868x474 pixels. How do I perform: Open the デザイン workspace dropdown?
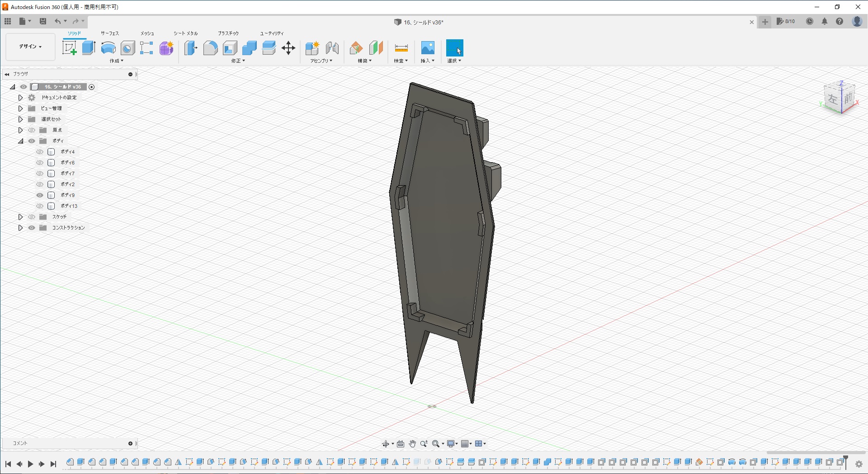click(x=30, y=47)
